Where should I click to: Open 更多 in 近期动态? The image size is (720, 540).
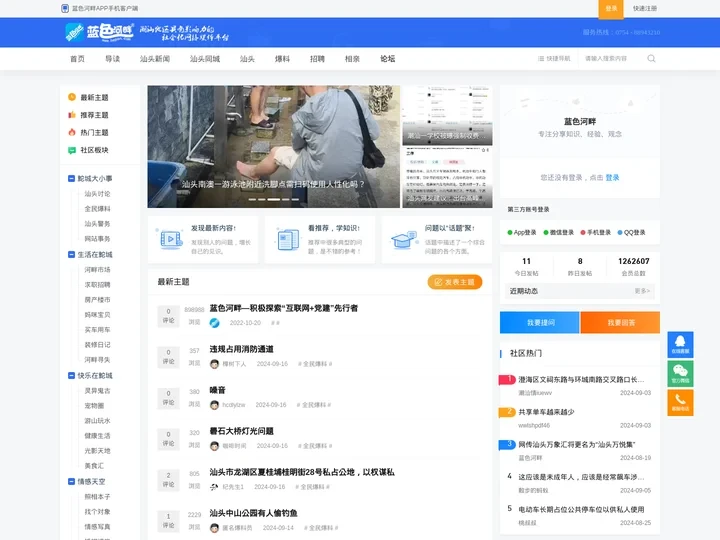click(x=642, y=291)
